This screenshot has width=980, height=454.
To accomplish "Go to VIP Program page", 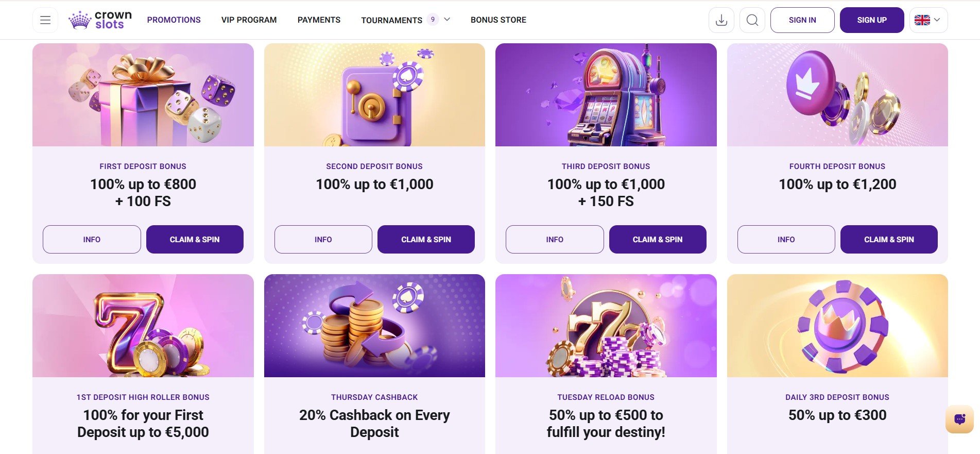I will [249, 20].
